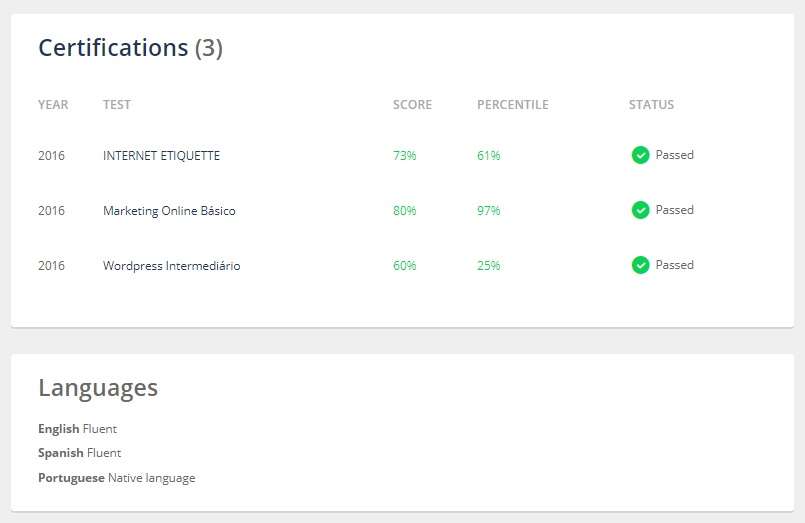The image size is (805, 523).
Task: Click the 97% percentile value
Action: coord(488,211)
